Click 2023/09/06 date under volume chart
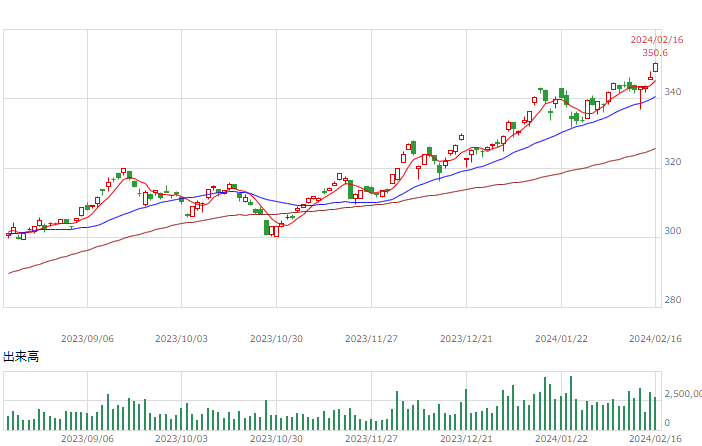The height and width of the screenshot is (446, 702). [87, 438]
